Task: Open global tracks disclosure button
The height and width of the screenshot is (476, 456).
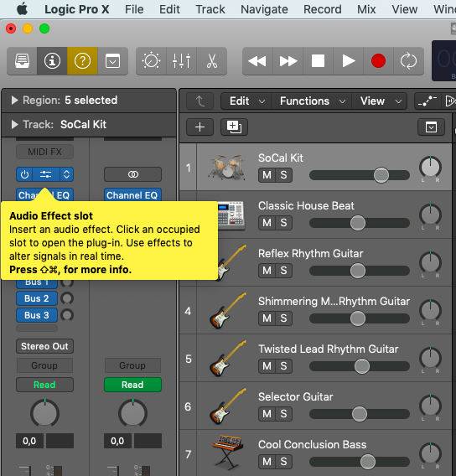Action: point(431,127)
